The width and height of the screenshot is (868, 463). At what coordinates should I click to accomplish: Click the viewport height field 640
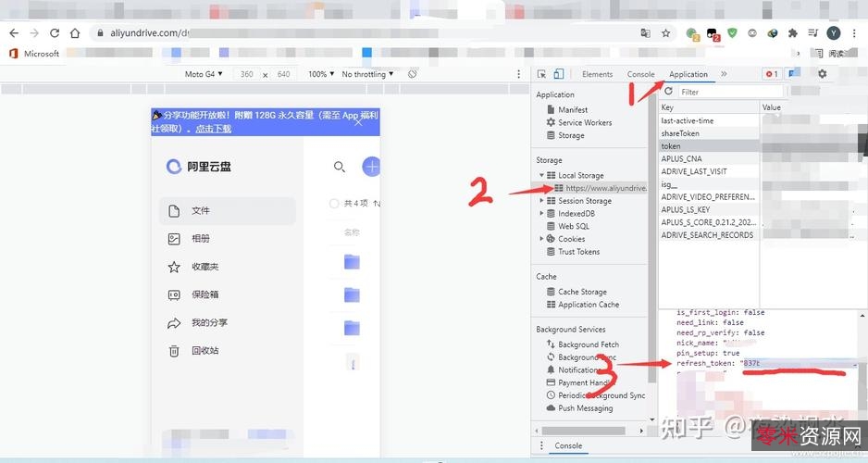[x=283, y=74]
